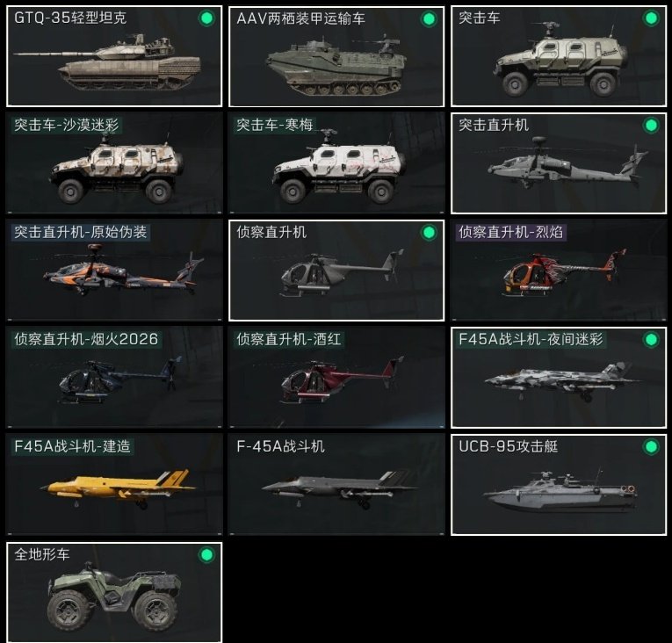This screenshot has height=643, width=672.
Task: Select the F45A战斗机-夜间迷彩 camo jet image
Action: pyautogui.click(x=561, y=379)
